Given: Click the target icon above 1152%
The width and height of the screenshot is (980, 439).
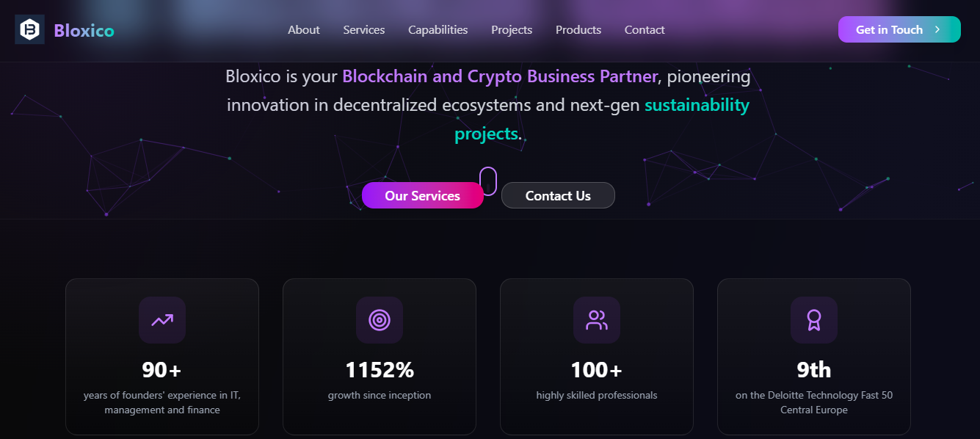Looking at the screenshot, I should [380, 320].
